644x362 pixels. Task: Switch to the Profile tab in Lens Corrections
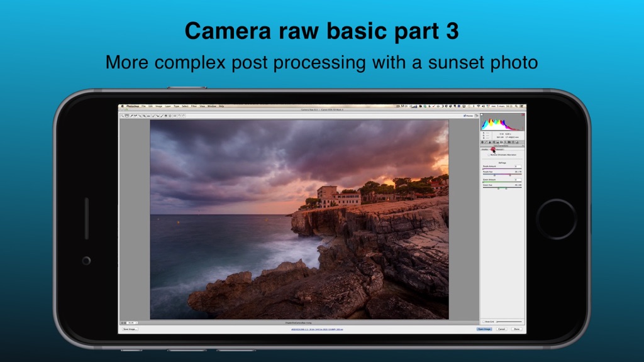click(485, 150)
